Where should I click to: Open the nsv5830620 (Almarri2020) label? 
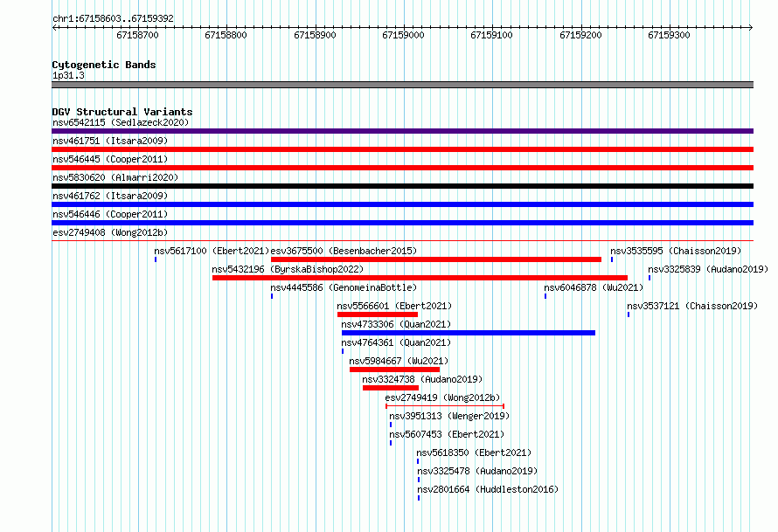point(115,177)
